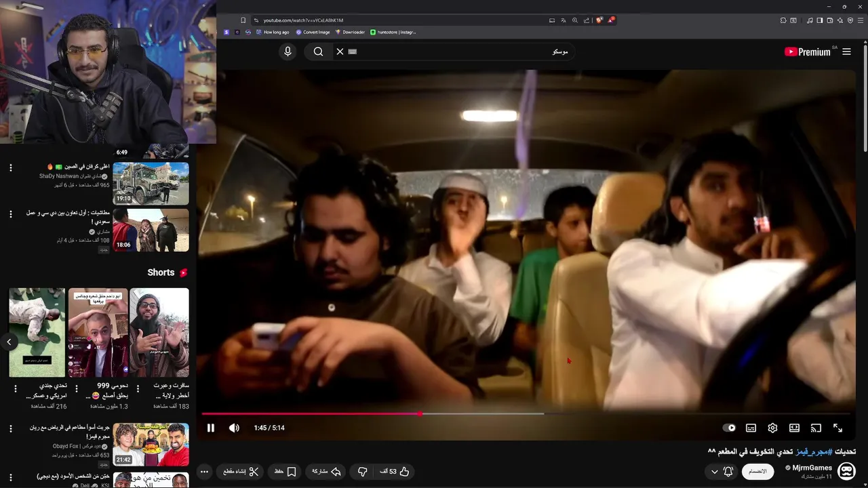The image size is (868, 488).
Task: Clear the search box with the X
Action: [x=340, y=52]
